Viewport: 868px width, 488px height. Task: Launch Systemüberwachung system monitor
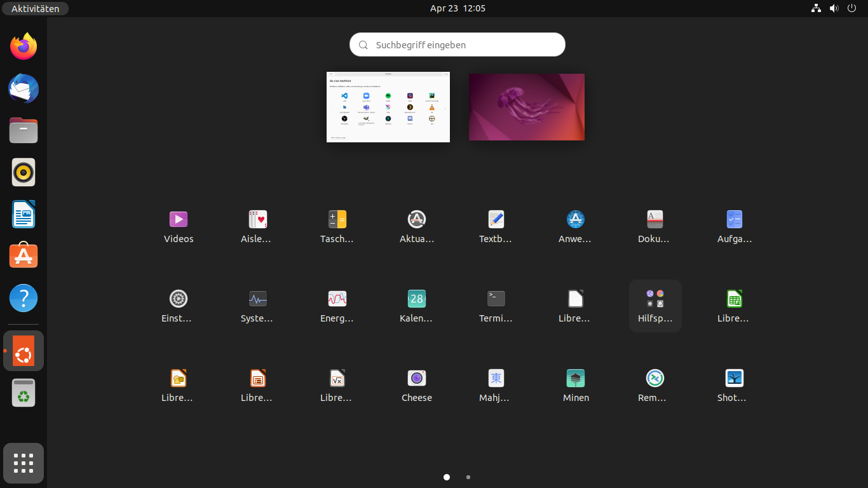[x=258, y=306]
